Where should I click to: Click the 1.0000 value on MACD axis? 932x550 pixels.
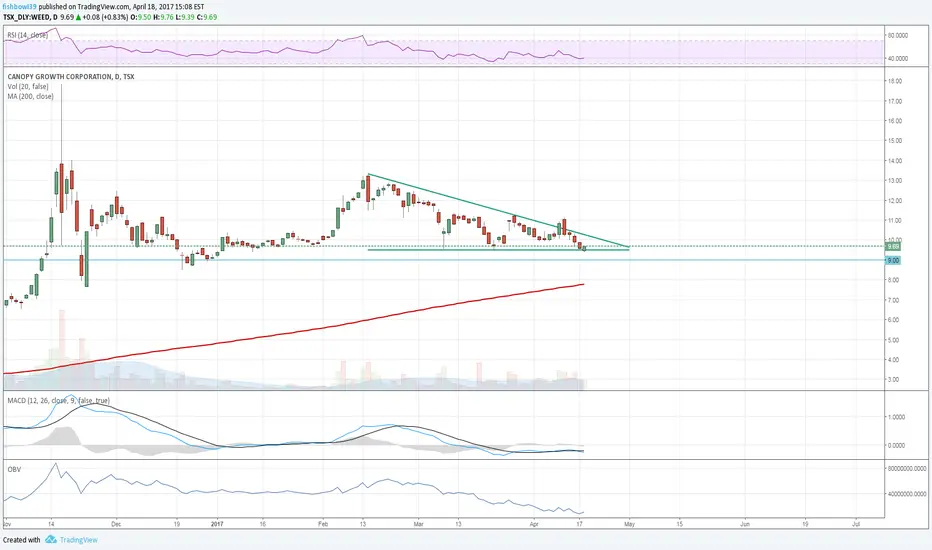click(x=896, y=417)
